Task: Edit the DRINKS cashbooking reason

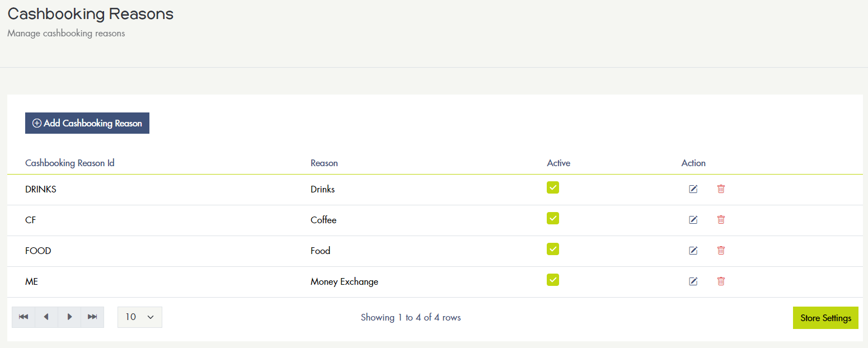Action: 693,189
